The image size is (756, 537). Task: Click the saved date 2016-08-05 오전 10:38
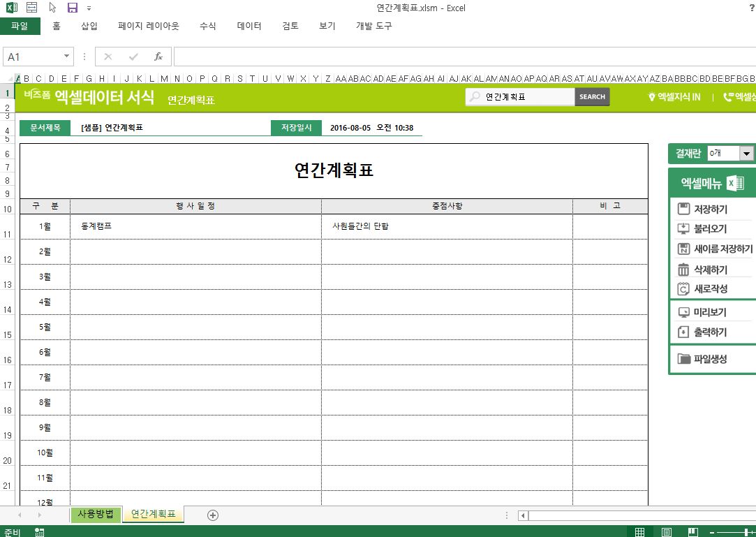click(372, 128)
